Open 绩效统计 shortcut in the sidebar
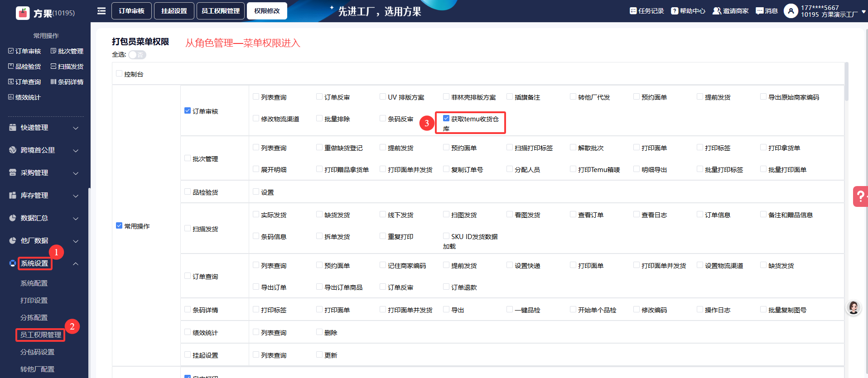The height and width of the screenshot is (378, 868). point(24,97)
